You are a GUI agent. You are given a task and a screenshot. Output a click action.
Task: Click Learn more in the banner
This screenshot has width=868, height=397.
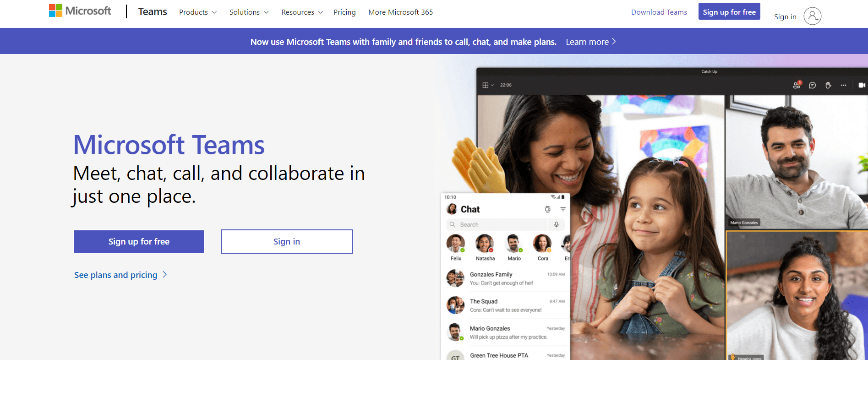coord(591,42)
